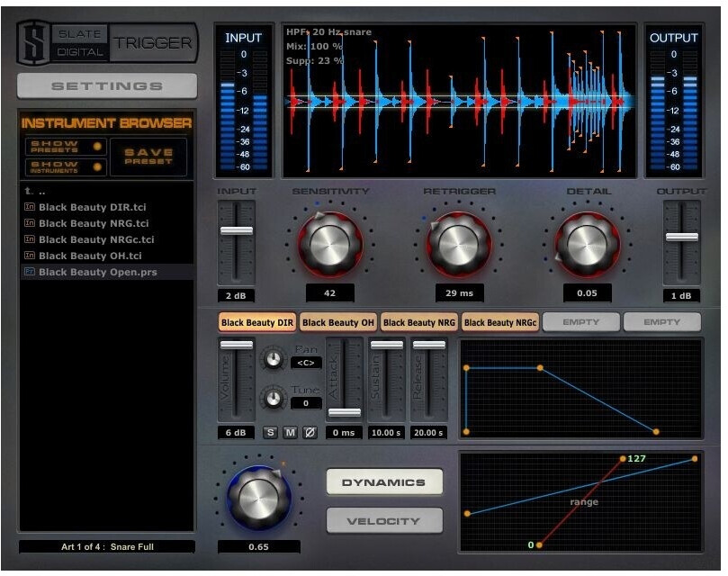Select Black Beauty Open.prs preset file

click(x=97, y=272)
